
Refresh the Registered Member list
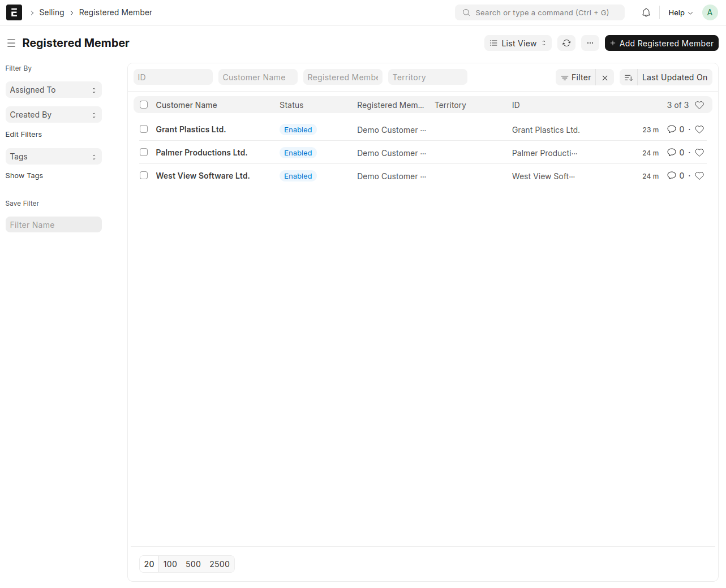point(566,43)
